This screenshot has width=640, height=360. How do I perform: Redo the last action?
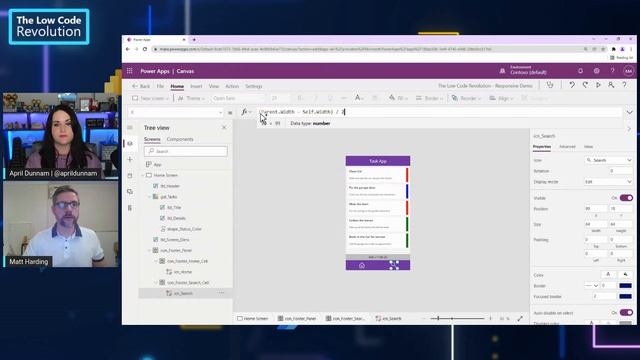(585, 85)
